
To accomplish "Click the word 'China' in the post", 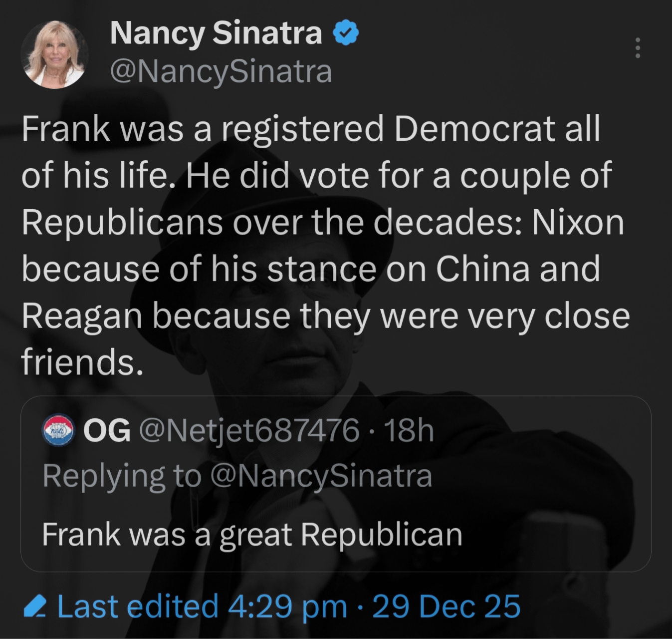I will click(483, 269).
